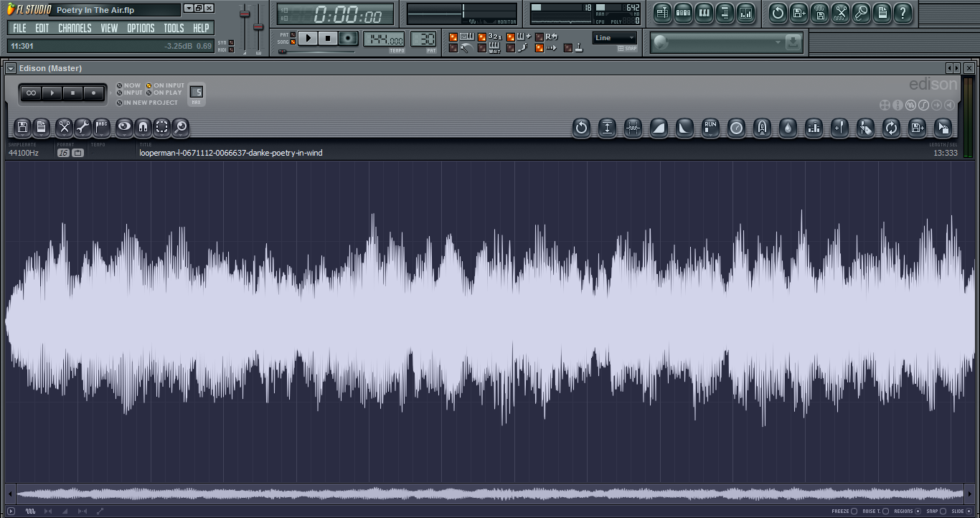This screenshot has height=518, width=980.
Task: Select the NOW recording option
Action: (129, 85)
